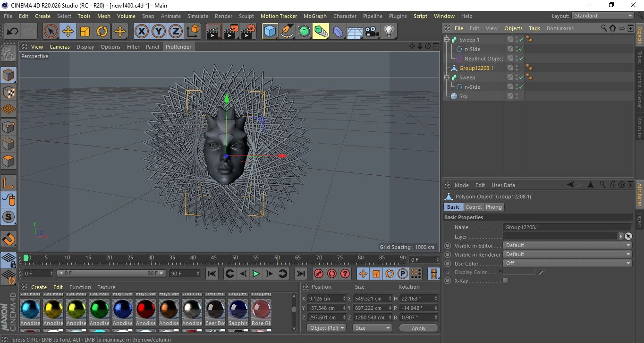
Task: Go to the end of the animation
Action: pos(300,273)
